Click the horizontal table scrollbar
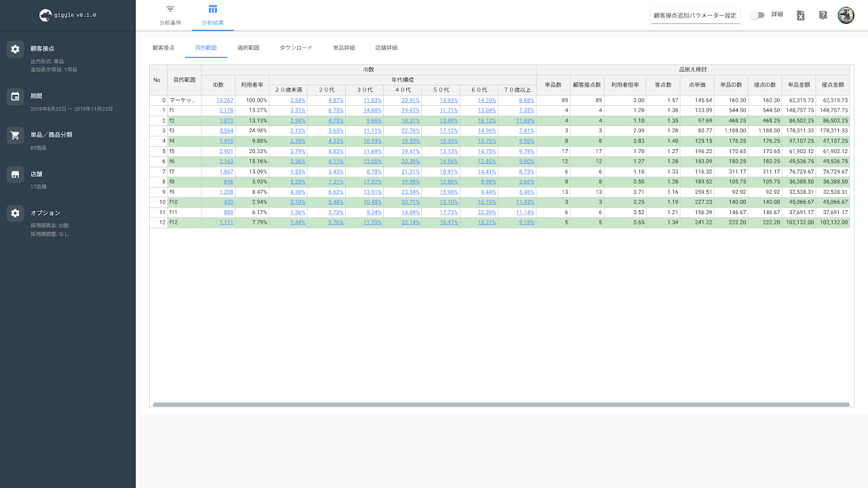 pos(501,405)
